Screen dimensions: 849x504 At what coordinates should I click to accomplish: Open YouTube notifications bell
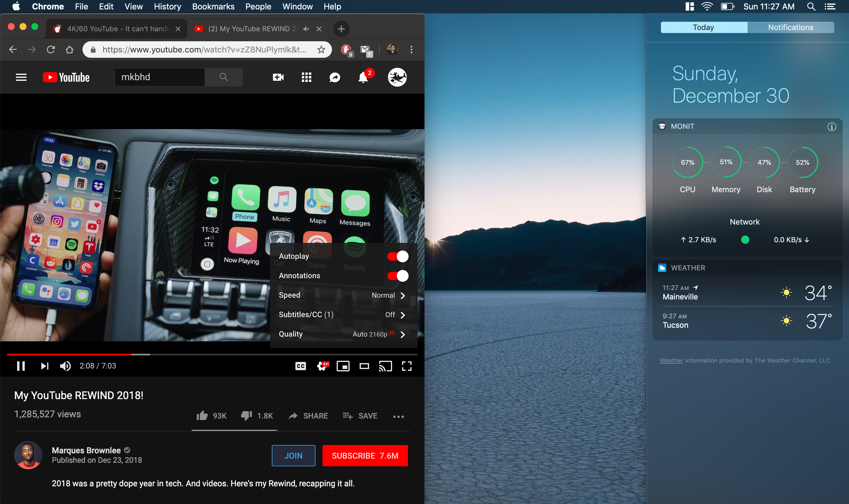pyautogui.click(x=363, y=78)
